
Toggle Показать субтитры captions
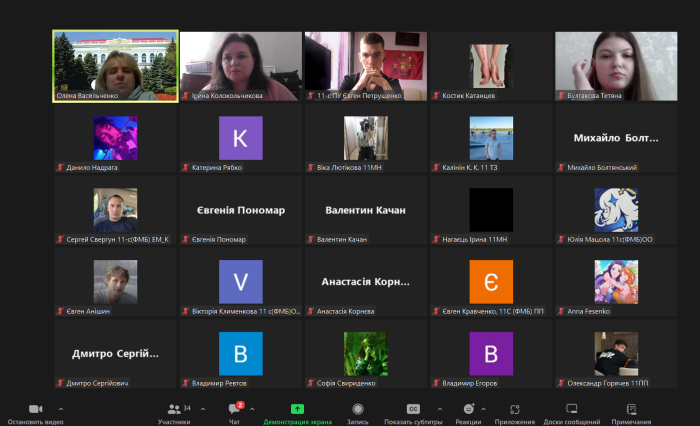coord(413,409)
